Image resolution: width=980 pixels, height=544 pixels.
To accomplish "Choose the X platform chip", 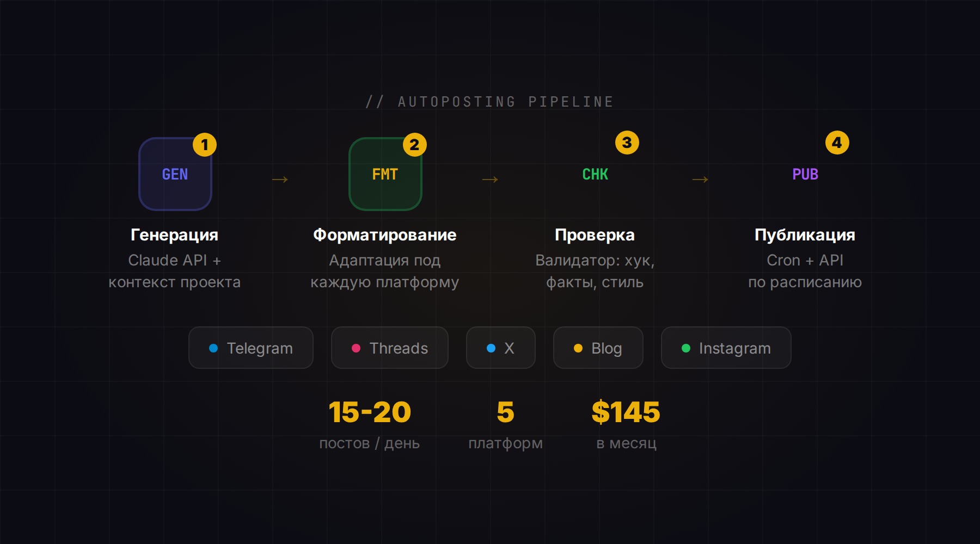I will [x=501, y=348].
